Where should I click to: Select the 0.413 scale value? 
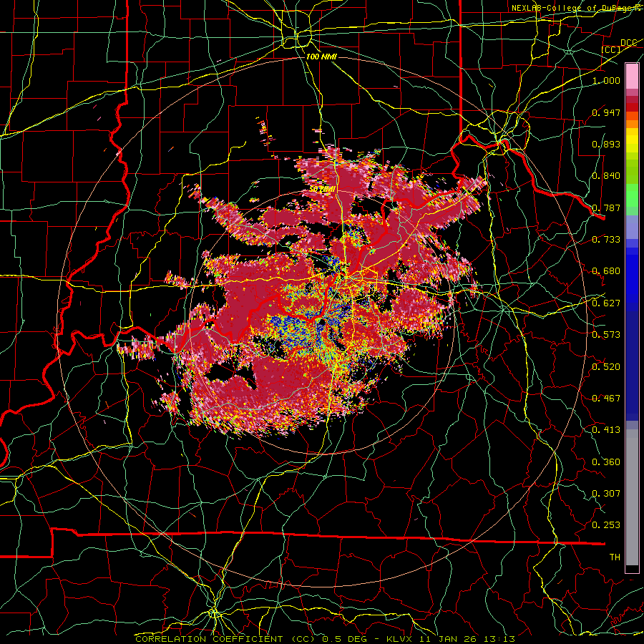[606, 430]
